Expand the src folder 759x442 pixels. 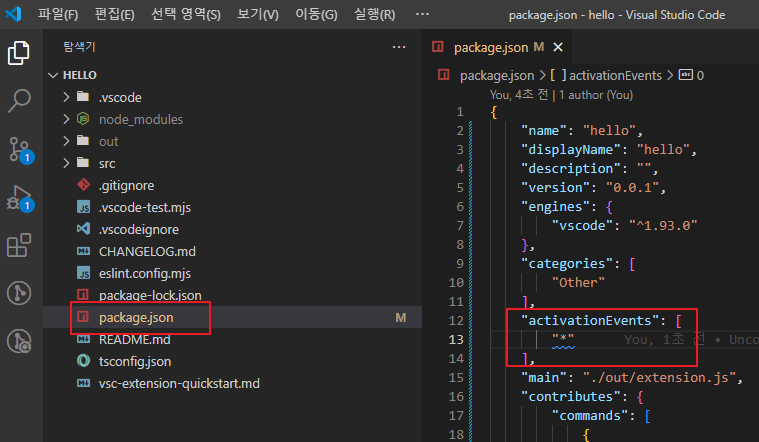66,163
